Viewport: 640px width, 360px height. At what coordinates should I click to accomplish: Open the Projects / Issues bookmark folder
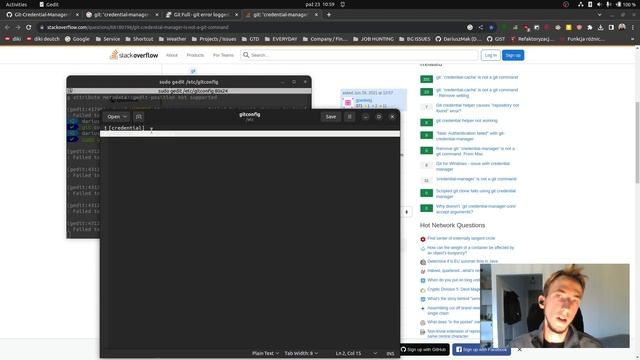pos(213,39)
